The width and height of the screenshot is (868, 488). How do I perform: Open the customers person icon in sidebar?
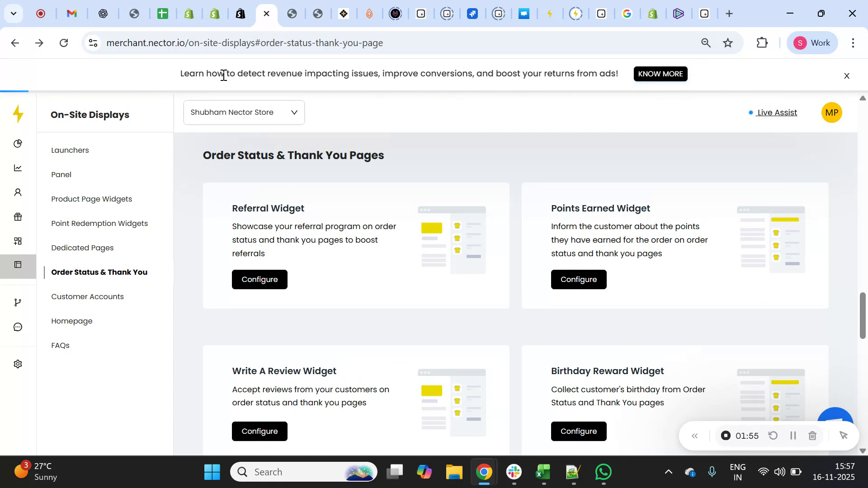pos(18,192)
